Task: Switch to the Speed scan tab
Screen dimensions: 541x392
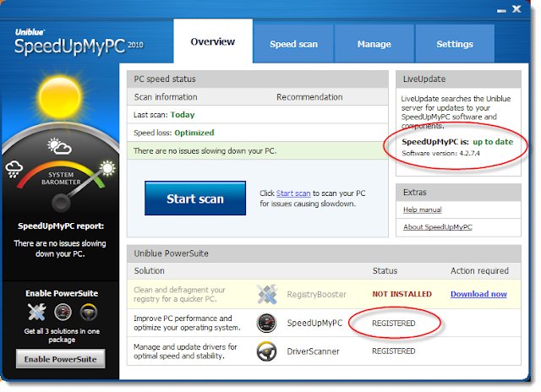Action: 293,44
